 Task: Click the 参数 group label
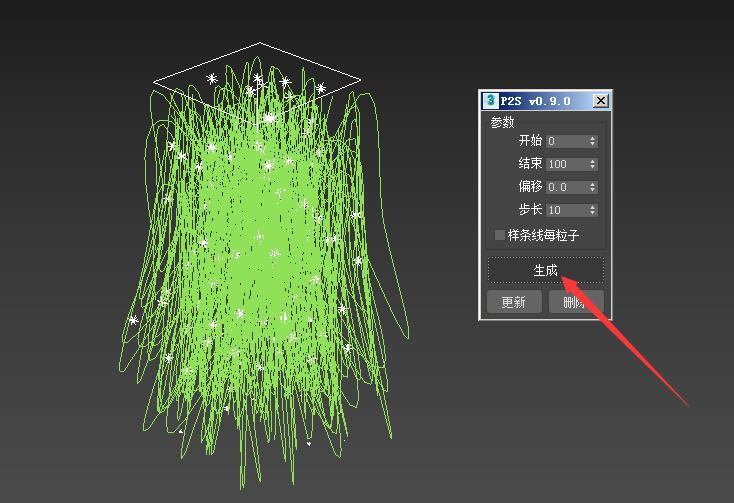502,123
